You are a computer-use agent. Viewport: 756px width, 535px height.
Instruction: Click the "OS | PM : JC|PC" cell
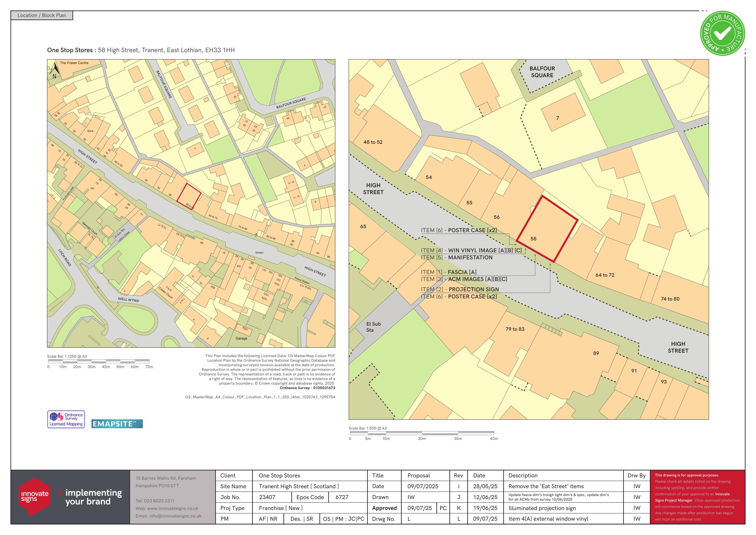pos(343,519)
